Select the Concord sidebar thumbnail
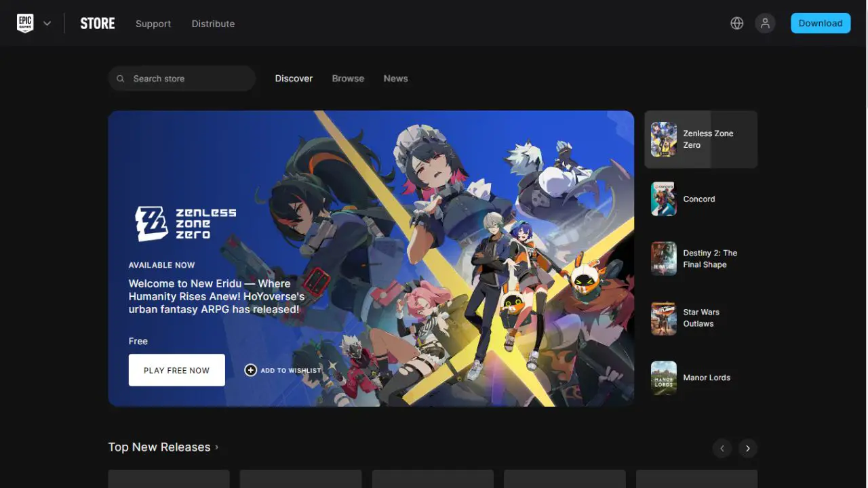This screenshot has height=488, width=868. [664, 199]
